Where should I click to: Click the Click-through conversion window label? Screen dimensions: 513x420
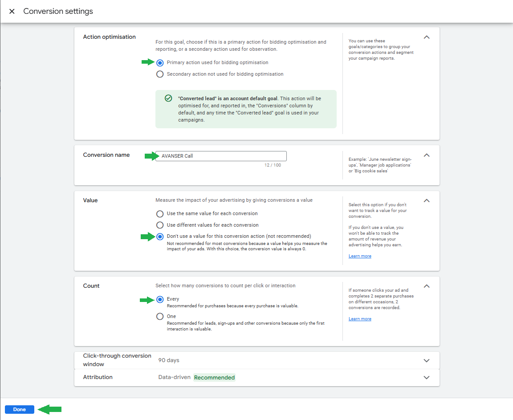point(117,360)
